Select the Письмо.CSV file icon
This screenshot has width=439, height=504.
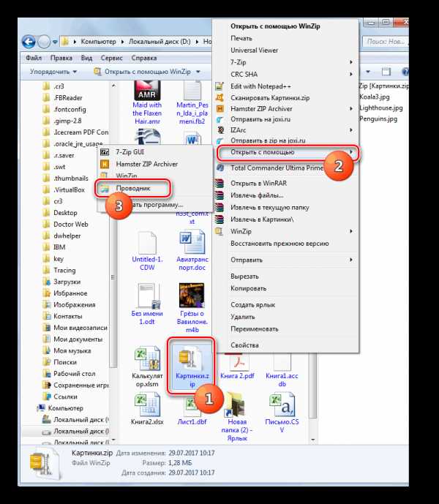(282, 404)
